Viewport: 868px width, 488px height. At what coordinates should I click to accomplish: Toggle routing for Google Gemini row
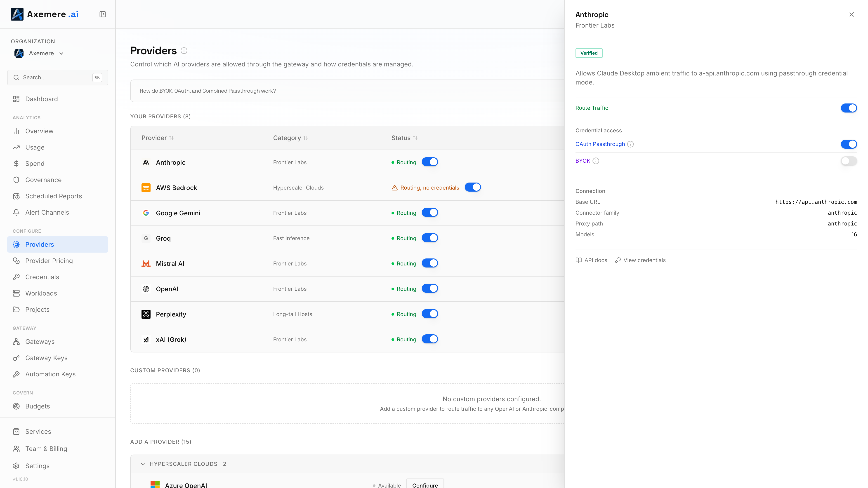430,213
